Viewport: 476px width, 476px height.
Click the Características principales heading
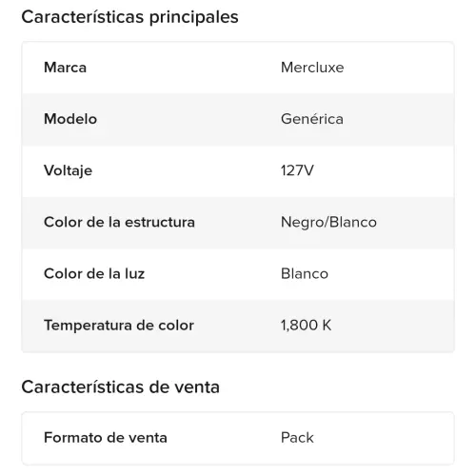129,17
